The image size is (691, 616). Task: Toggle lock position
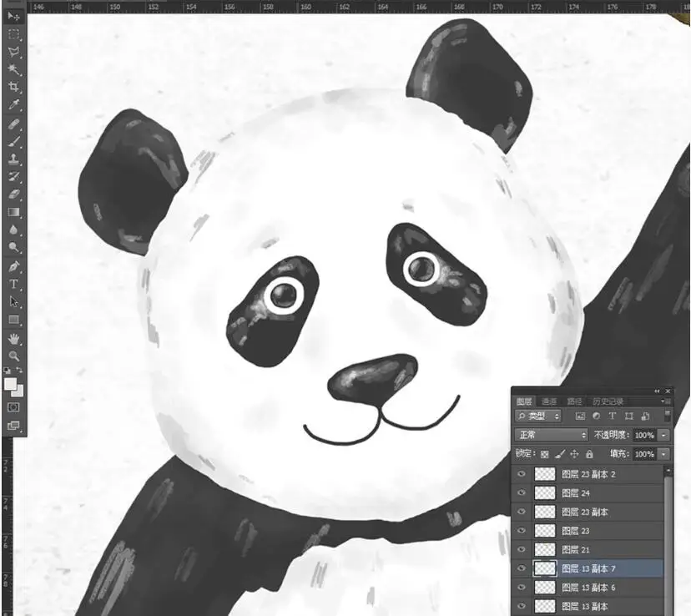tap(574, 454)
